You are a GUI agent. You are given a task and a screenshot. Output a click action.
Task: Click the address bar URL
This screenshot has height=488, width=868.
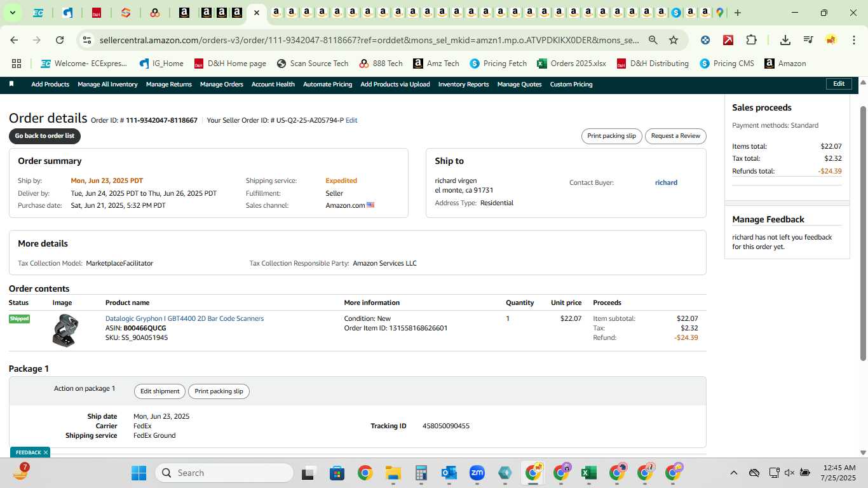click(369, 40)
